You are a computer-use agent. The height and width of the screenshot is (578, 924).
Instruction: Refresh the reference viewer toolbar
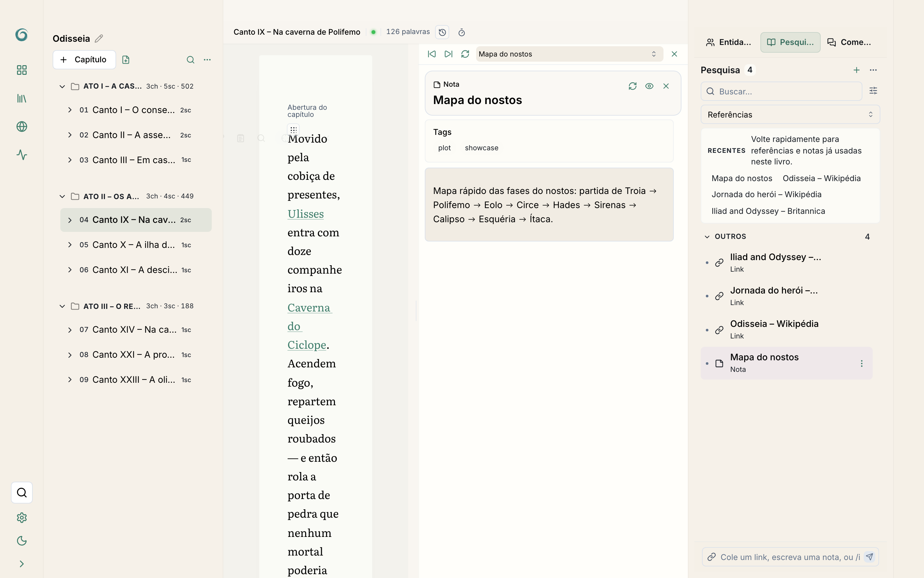[x=465, y=54]
